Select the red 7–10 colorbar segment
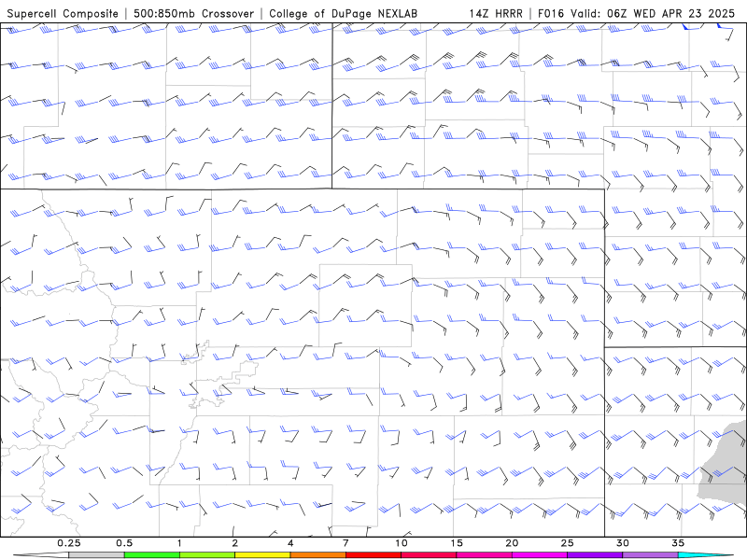747x560 pixels. click(373, 555)
